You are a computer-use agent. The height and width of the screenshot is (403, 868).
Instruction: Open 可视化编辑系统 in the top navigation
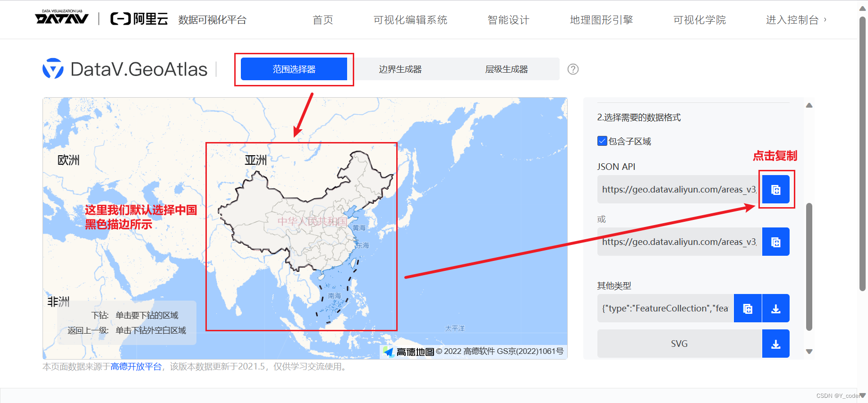coord(410,20)
